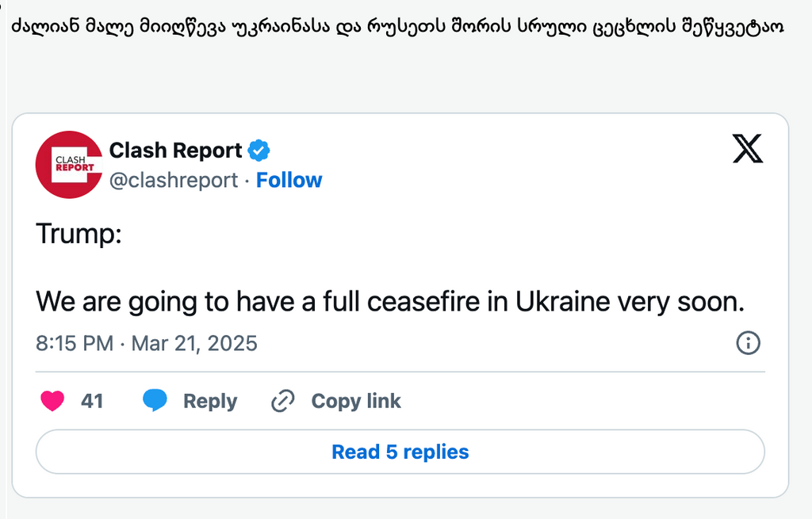Open the Read 5 replies button
812x519 pixels.
400,452
